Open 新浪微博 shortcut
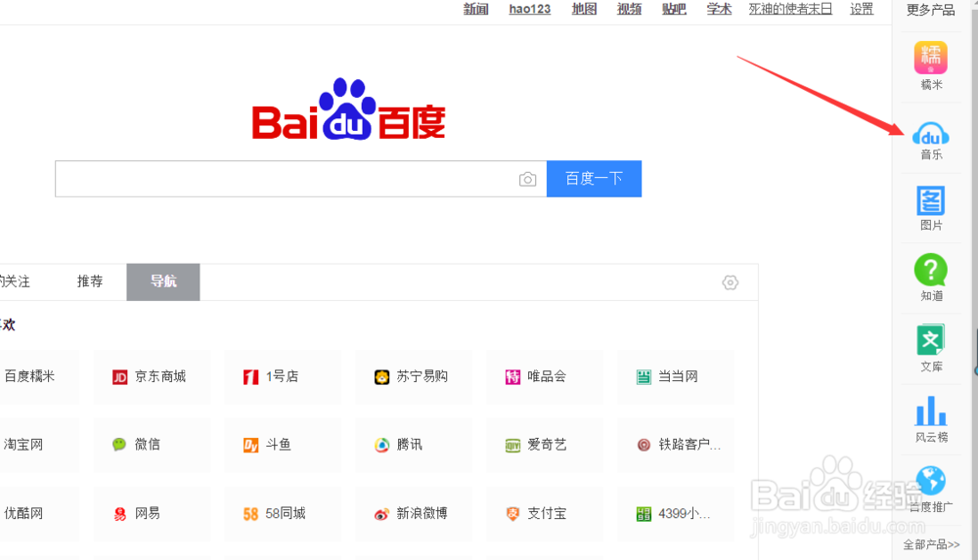This screenshot has height=560, width=978. pyautogui.click(x=414, y=514)
